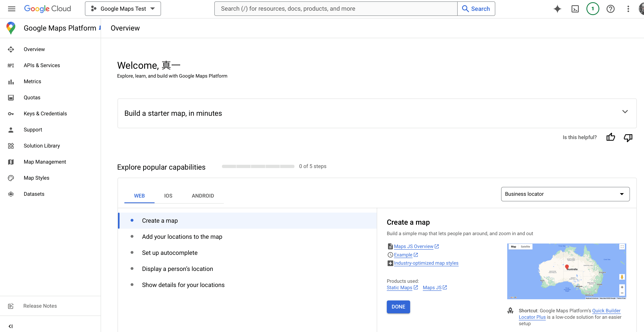
Task: Open the Maps JS Overview link
Action: 414,246
